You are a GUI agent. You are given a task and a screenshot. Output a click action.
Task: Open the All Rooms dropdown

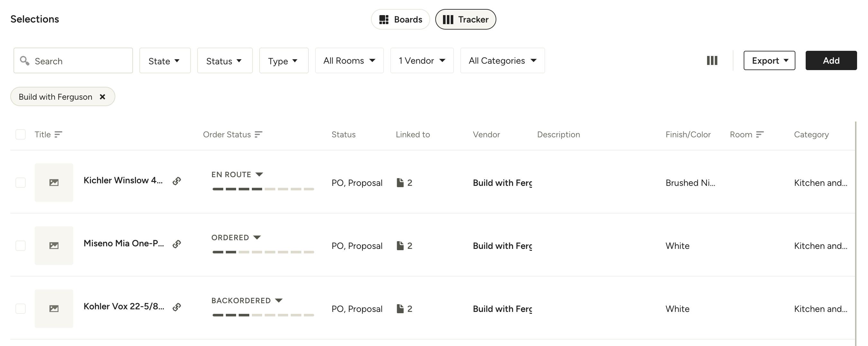[349, 61]
